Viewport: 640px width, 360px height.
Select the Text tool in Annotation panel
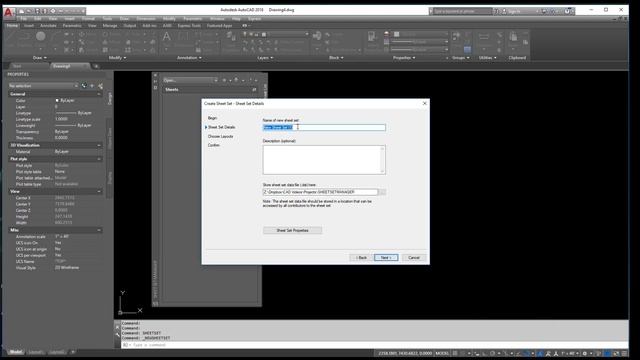[x=167, y=38]
